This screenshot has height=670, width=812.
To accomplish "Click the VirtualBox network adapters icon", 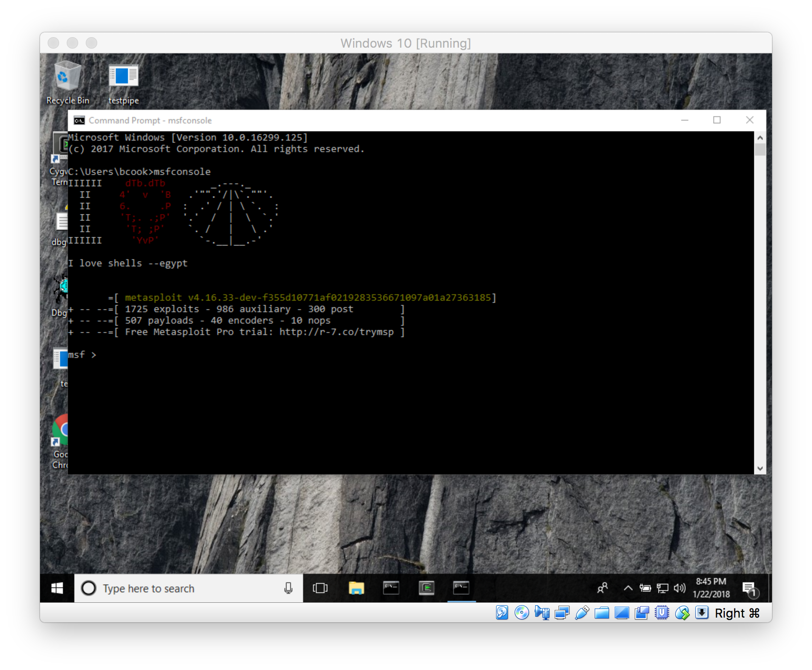I will (562, 613).
